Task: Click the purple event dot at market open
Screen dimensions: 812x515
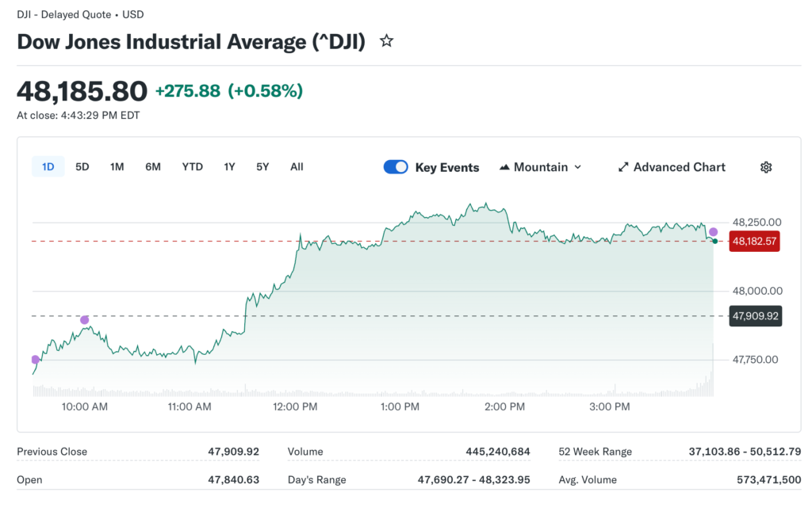Action: (35, 360)
